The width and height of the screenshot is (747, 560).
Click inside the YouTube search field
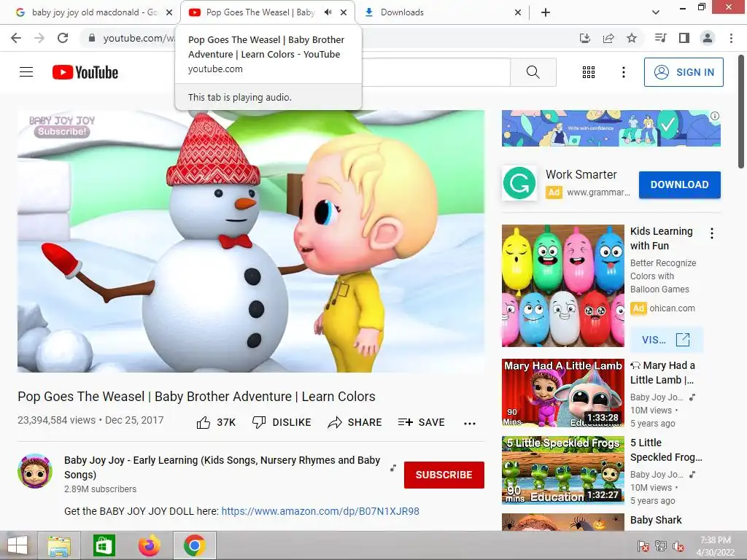click(436, 72)
